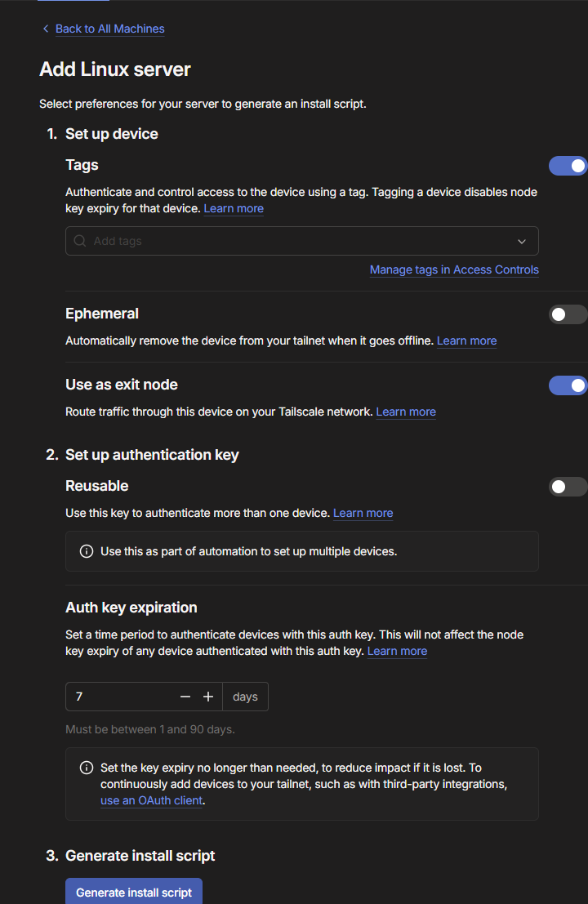Viewport: 588px width, 904px height.
Task: Open Learn more link for exit node
Action: 406,412
